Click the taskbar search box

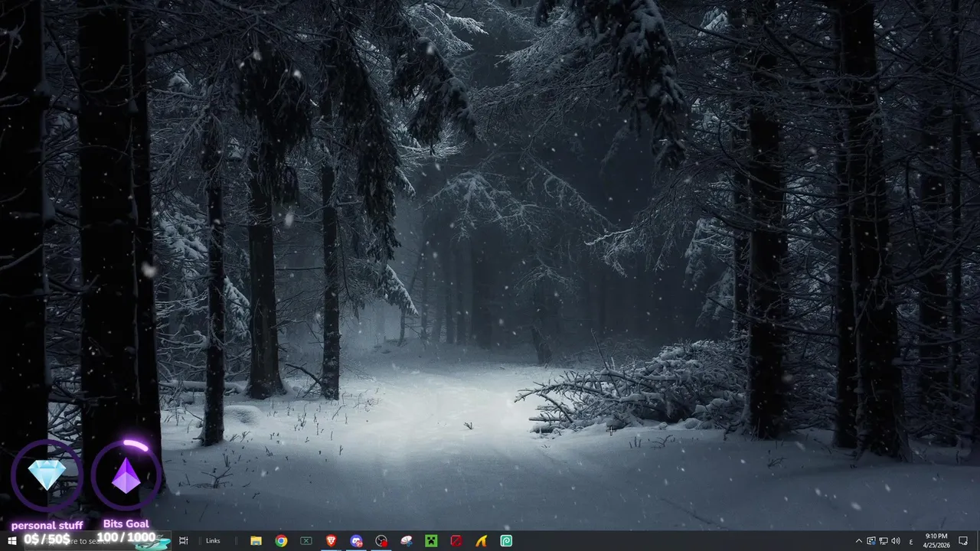click(100, 541)
